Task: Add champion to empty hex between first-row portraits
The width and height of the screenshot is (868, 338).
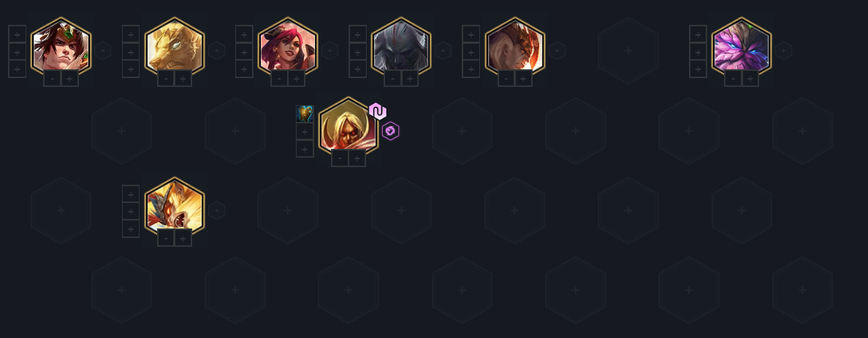Action: [x=628, y=51]
